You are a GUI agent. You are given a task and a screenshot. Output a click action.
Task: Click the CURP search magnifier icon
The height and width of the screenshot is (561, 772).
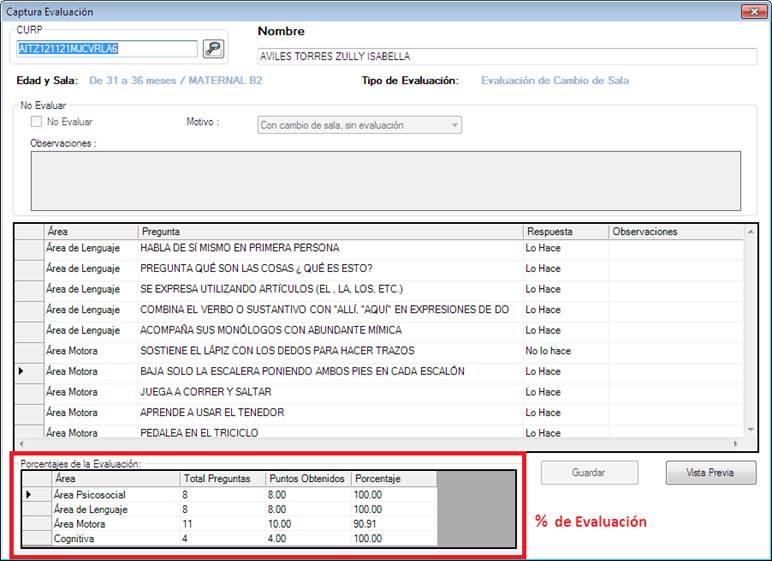click(x=213, y=49)
